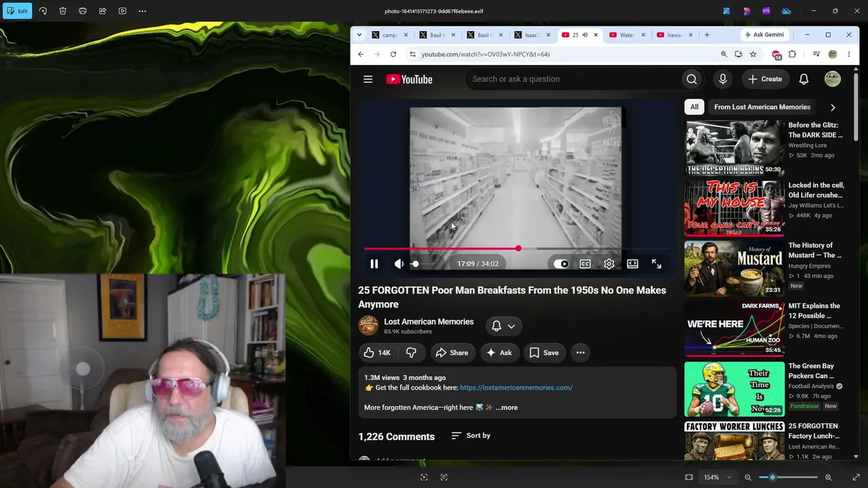Open Lost American Memories channel name
The width and height of the screenshot is (868, 488).
(x=429, y=322)
